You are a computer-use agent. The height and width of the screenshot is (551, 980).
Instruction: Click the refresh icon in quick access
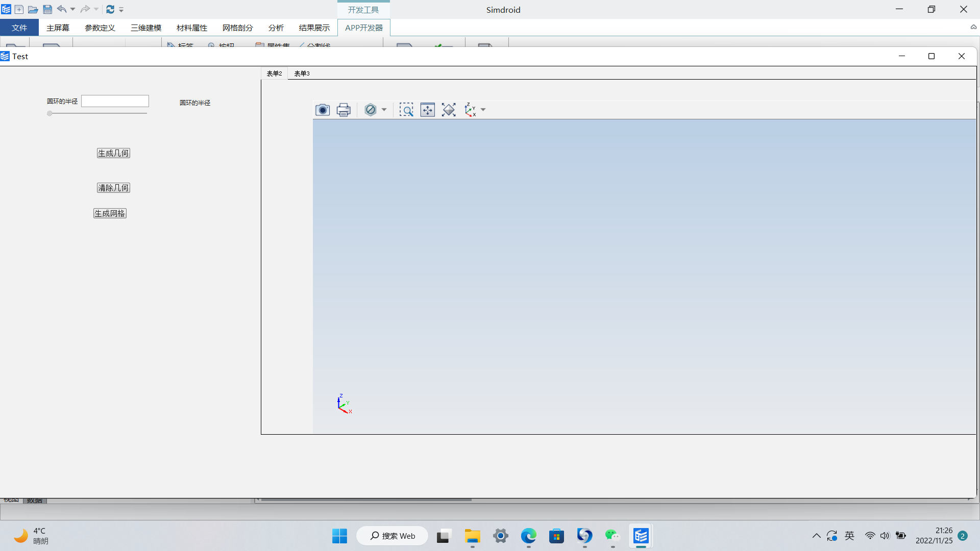[110, 9]
